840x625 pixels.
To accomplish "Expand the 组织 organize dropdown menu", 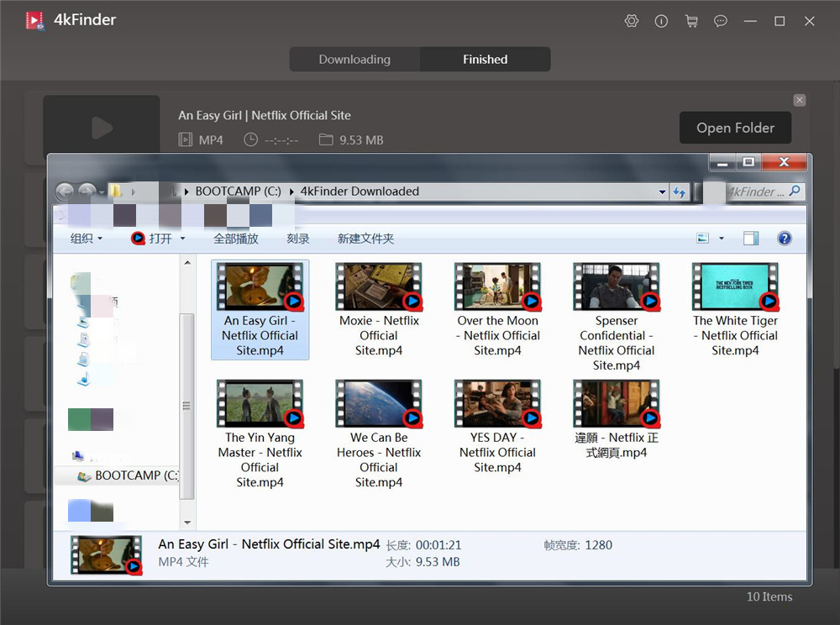I will coord(86,239).
